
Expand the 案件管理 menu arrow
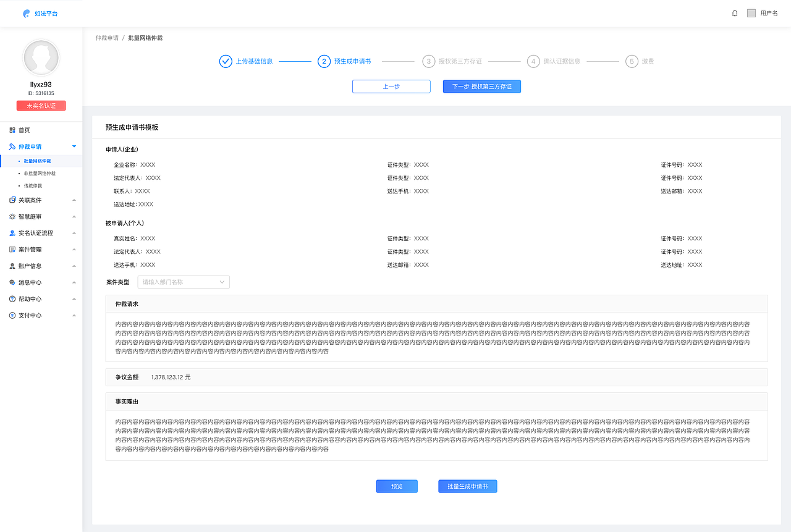[74, 249]
